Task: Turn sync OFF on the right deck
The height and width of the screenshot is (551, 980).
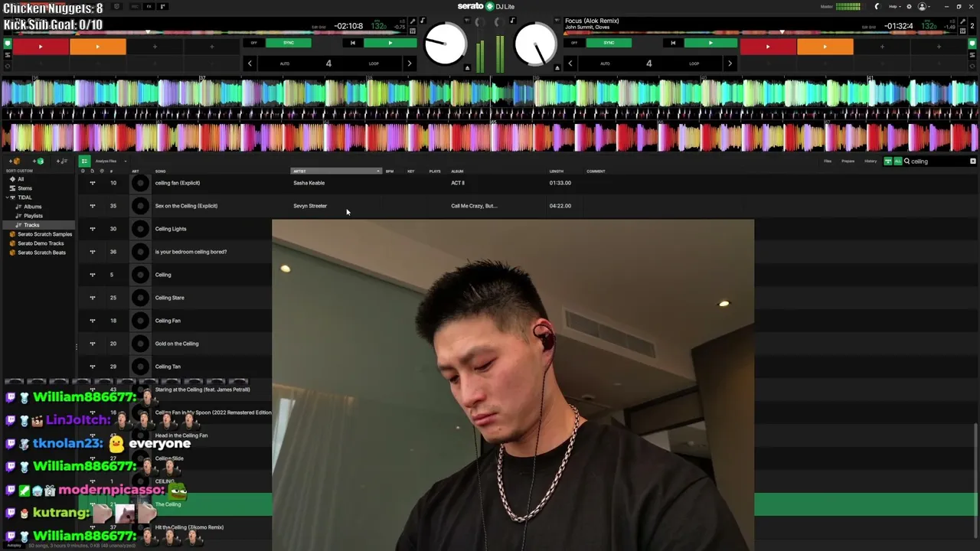Action: click(x=574, y=43)
